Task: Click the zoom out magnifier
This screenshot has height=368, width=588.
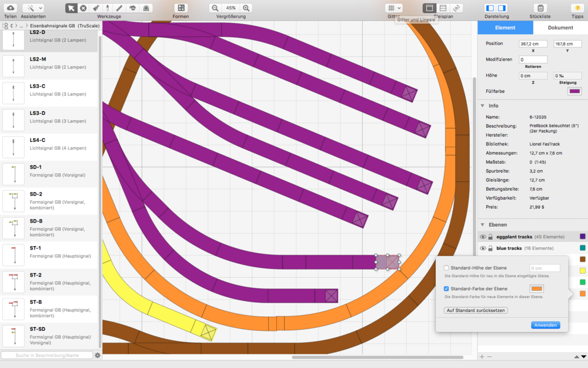Action: pos(215,8)
